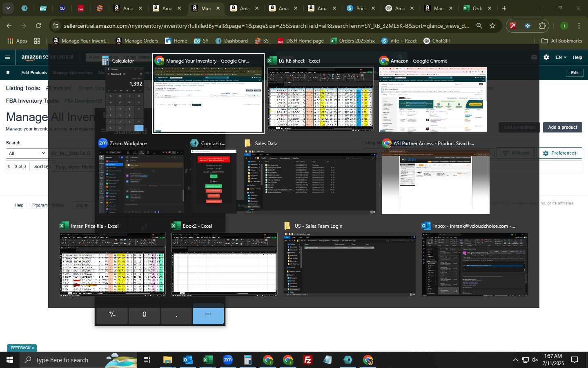The width and height of the screenshot is (588, 368).
Task: Open Outlook from the taskbar
Action: pos(187,360)
